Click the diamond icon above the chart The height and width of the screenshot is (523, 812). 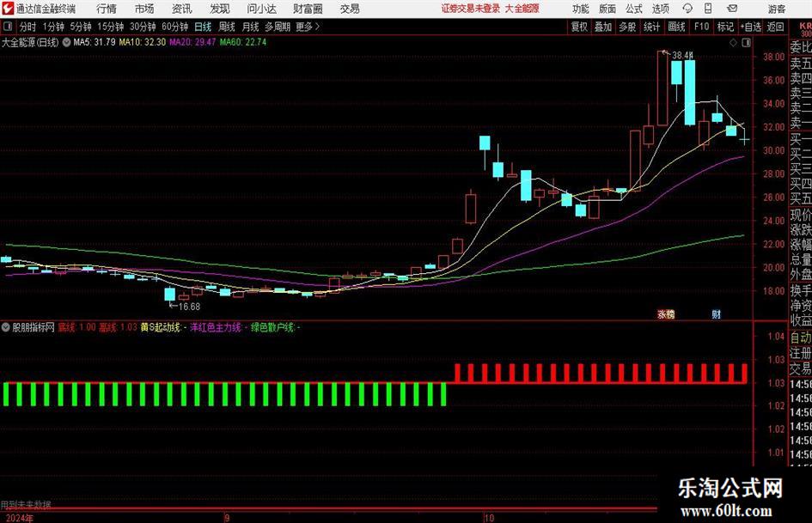click(x=733, y=43)
